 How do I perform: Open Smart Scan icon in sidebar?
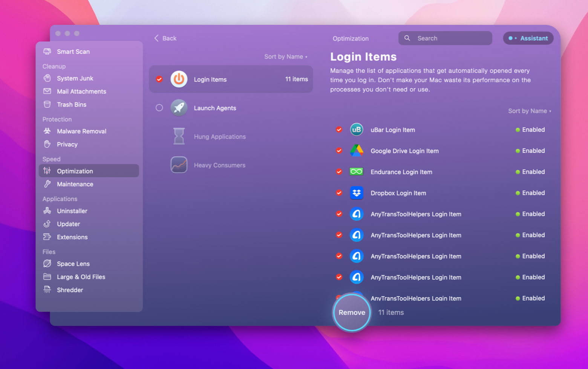[47, 52]
